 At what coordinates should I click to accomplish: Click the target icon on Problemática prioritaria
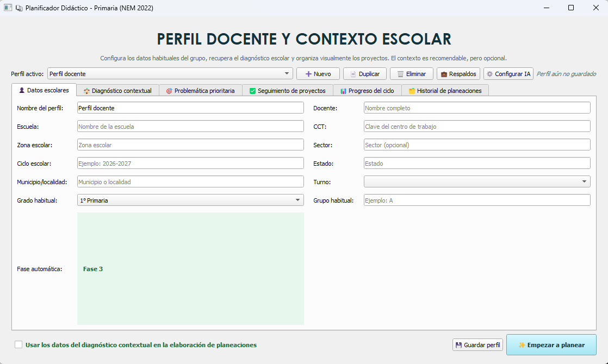coord(169,91)
